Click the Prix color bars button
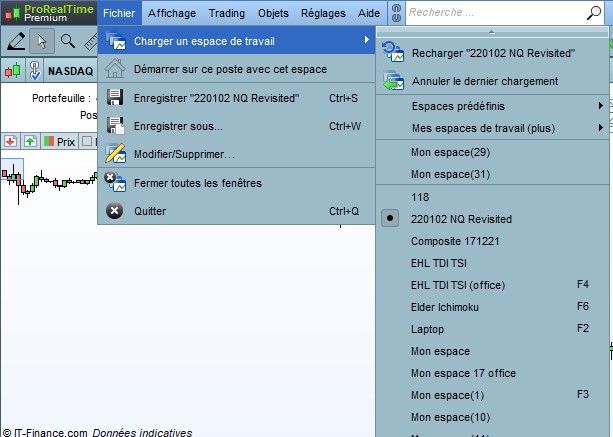Image resolution: width=613 pixels, height=437 pixels. [x=60, y=141]
